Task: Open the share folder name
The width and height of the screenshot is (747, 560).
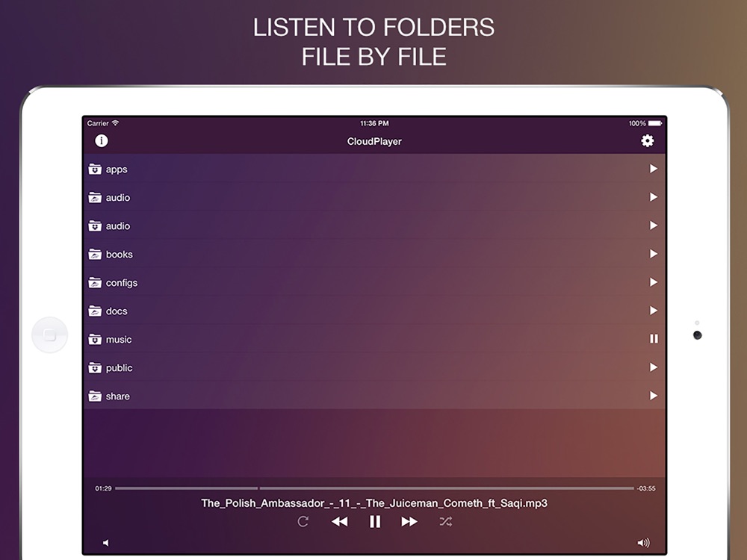Action: [118, 396]
